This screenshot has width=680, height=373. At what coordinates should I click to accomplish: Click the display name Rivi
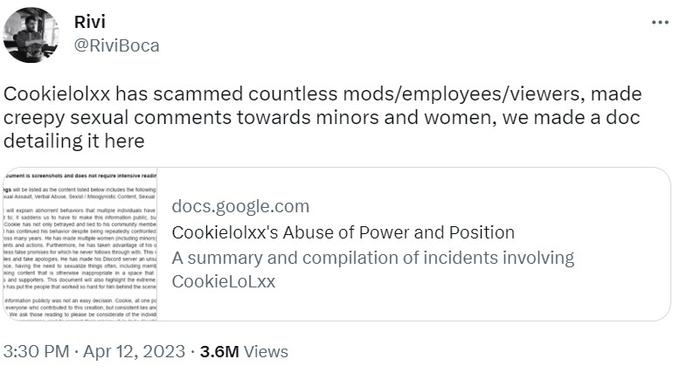pos(89,22)
